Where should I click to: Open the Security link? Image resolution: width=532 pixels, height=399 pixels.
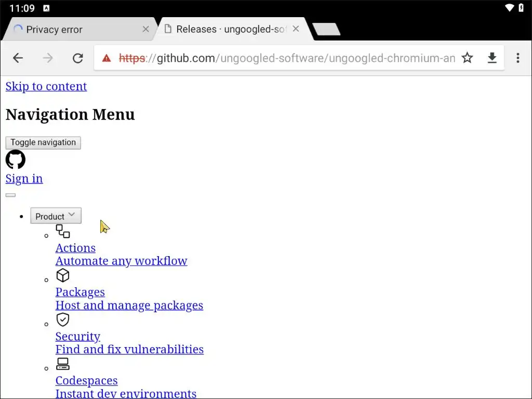[78, 337]
